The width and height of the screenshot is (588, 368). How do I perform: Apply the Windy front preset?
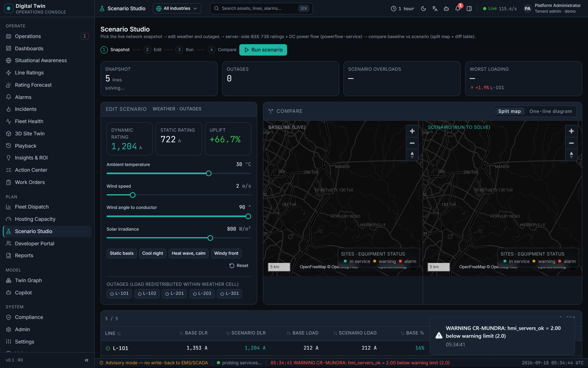point(226,253)
